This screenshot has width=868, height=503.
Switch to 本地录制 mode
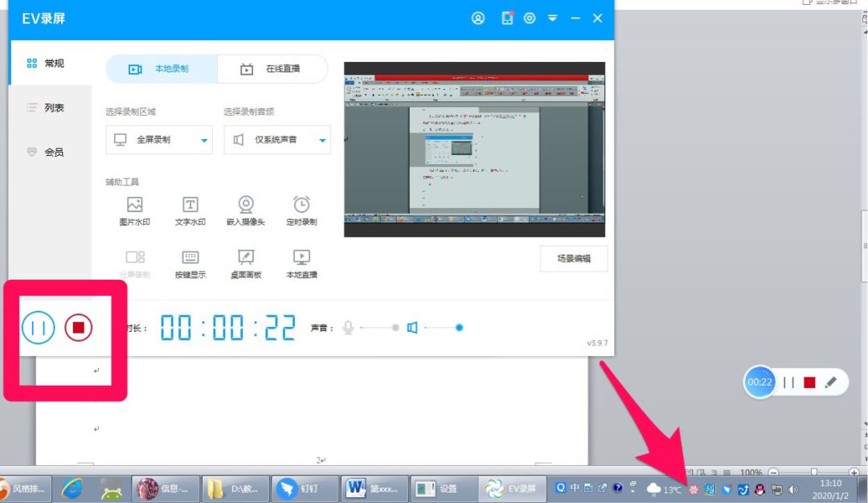pyautogui.click(x=161, y=68)
